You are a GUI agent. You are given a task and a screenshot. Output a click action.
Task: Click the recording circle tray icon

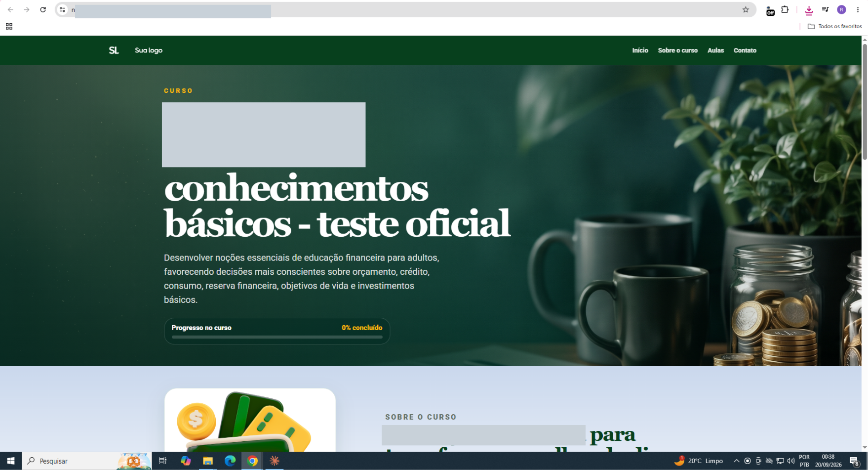[748, 461]
